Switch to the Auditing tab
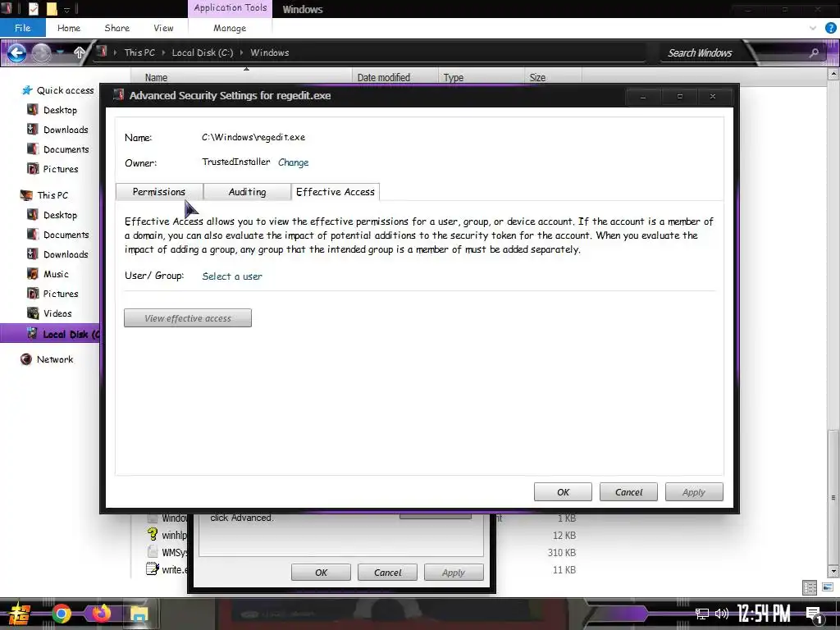840x630 pixels. pyautogui.click(x=247, y=192)
